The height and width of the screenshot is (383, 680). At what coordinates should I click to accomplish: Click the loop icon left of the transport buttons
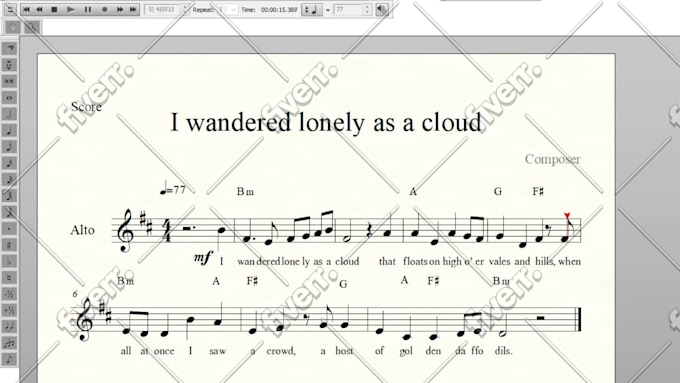10,9
